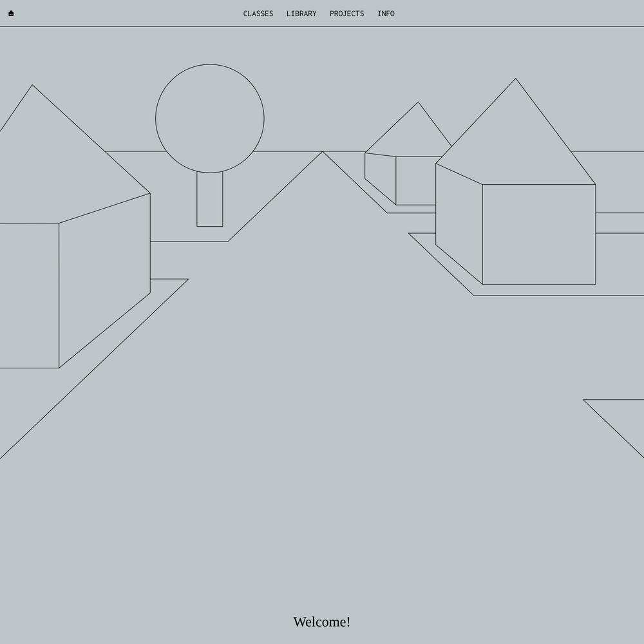The image size is (644, 644).
Task: Click the round tree illustration
Action: tap(210, 145)
